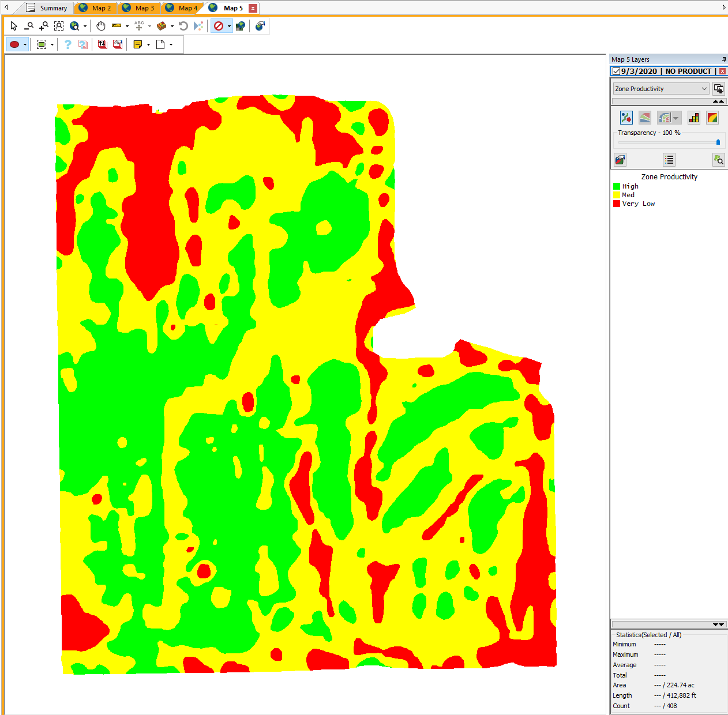Click the stacked color blocks legend icon
Viewport: 728px width, 715px height.
click(x=694, y=118)
